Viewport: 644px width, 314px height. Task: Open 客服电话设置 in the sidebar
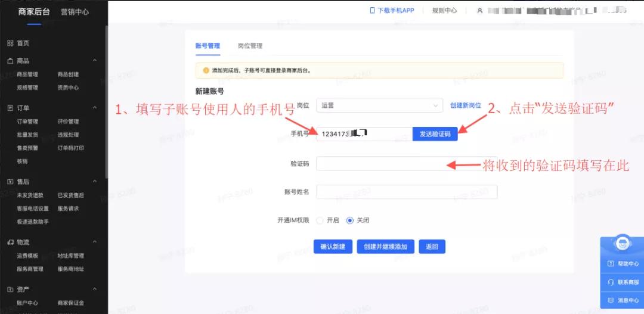(x=33, y=209)
